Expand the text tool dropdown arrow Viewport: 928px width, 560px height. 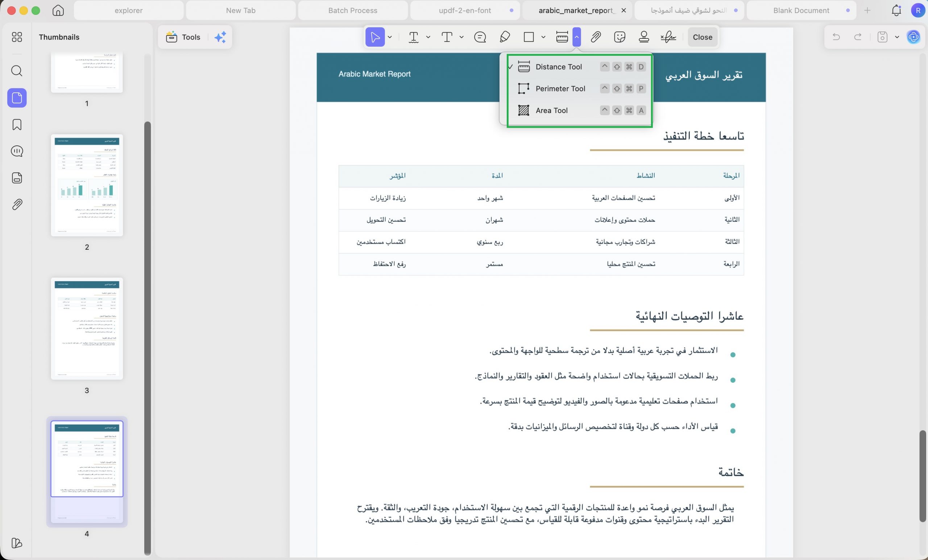(x=461, y=37)
